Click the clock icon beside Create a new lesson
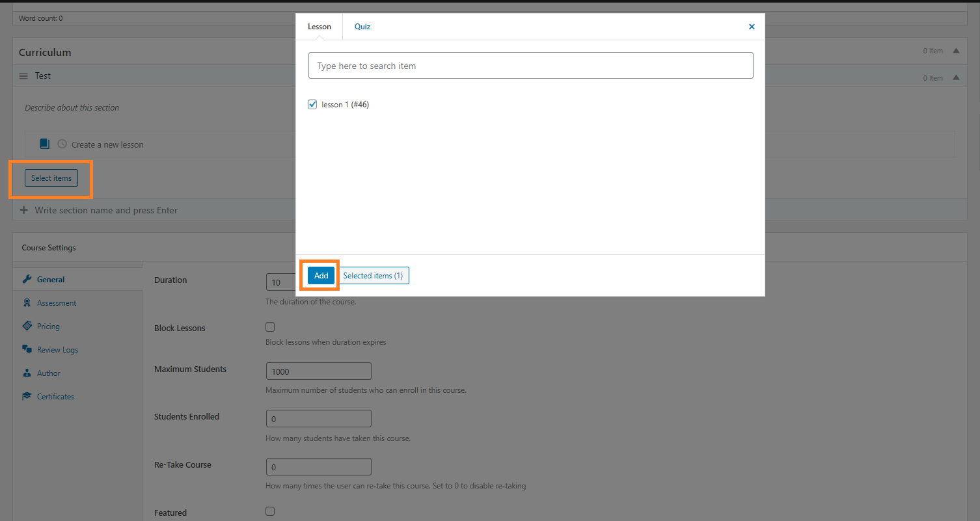The height and width of the screenshot is (521, 980). tap(62, 144)
